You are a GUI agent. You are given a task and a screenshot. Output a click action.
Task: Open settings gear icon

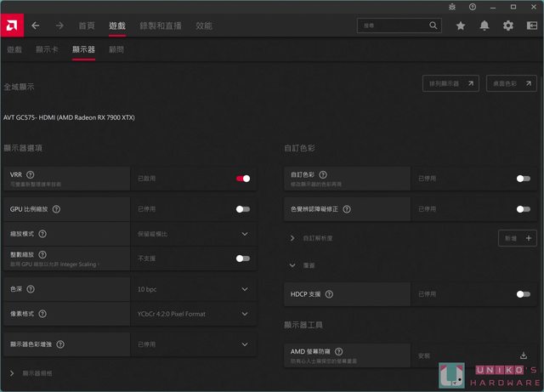(508, 26)
